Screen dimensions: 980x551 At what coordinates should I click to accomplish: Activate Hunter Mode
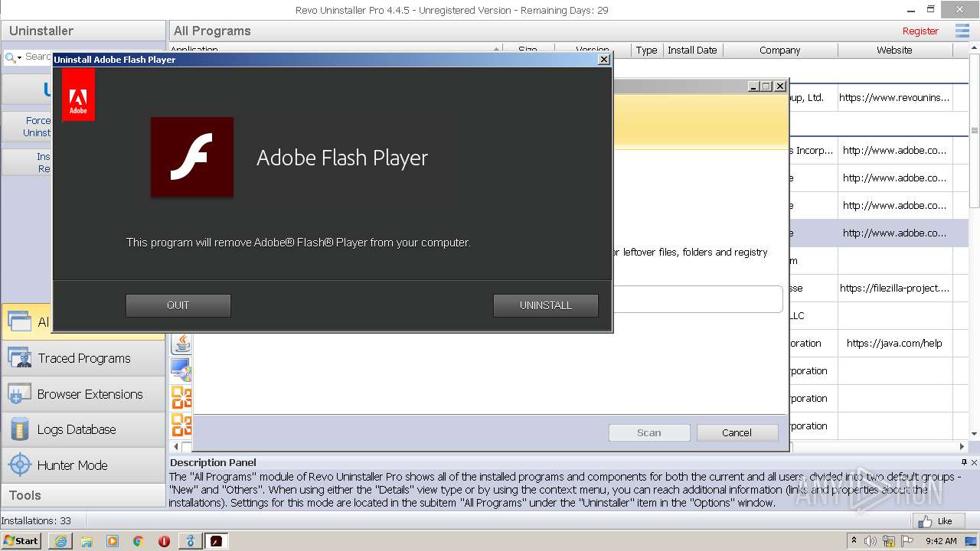pos(83,465)
